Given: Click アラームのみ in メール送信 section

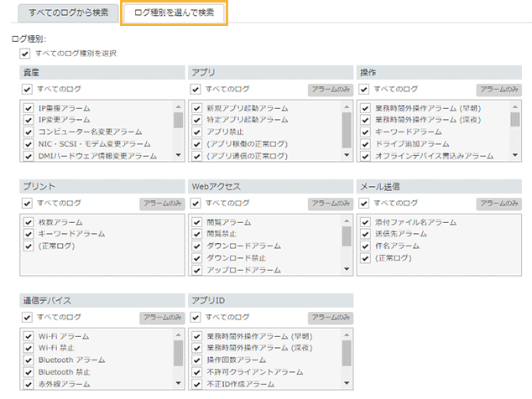Looking at the screenshot, I should pos(498,203).
